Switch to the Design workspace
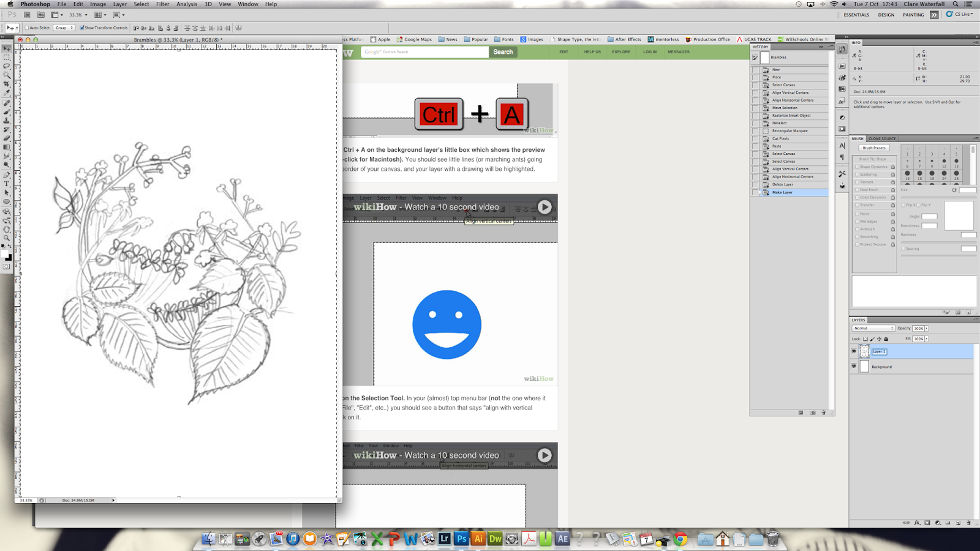980x551 pixels. [x=886, y=15]
